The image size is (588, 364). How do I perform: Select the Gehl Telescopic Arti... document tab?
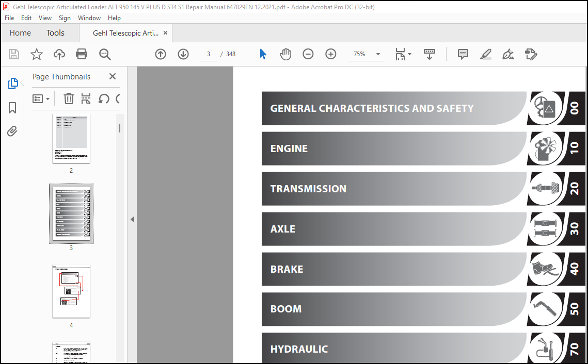[x=125, y=34]
